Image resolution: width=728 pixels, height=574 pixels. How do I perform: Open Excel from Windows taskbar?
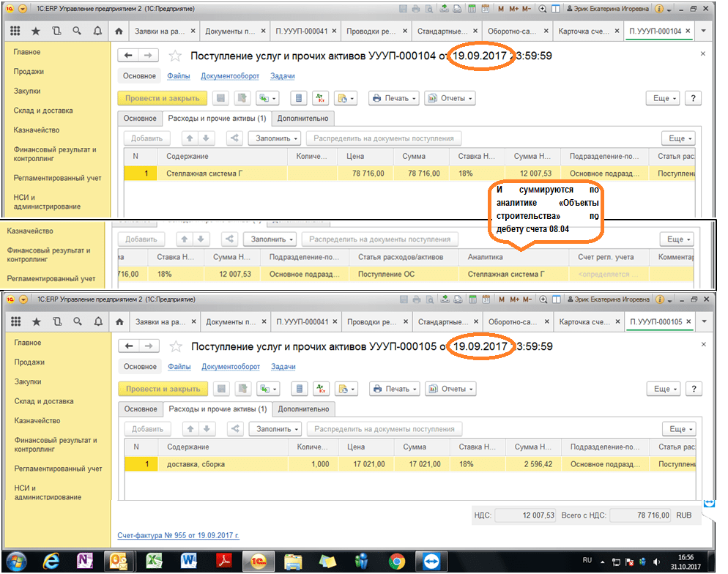(154, 561)
